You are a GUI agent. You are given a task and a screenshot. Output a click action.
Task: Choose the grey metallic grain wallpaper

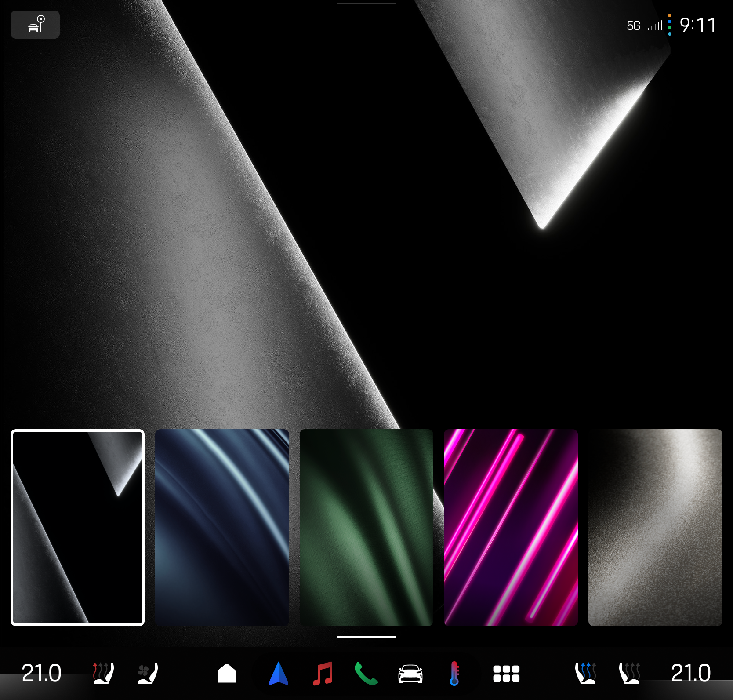(655, 527)
